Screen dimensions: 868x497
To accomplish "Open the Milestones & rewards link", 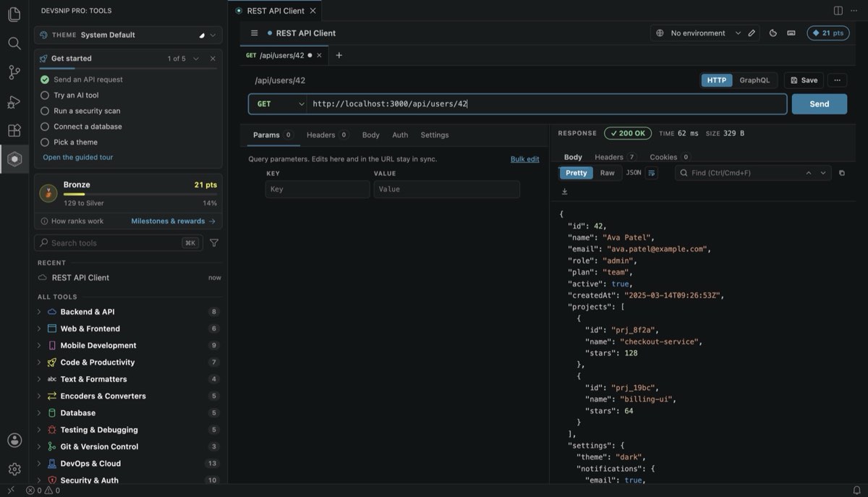I will (174, 221).
